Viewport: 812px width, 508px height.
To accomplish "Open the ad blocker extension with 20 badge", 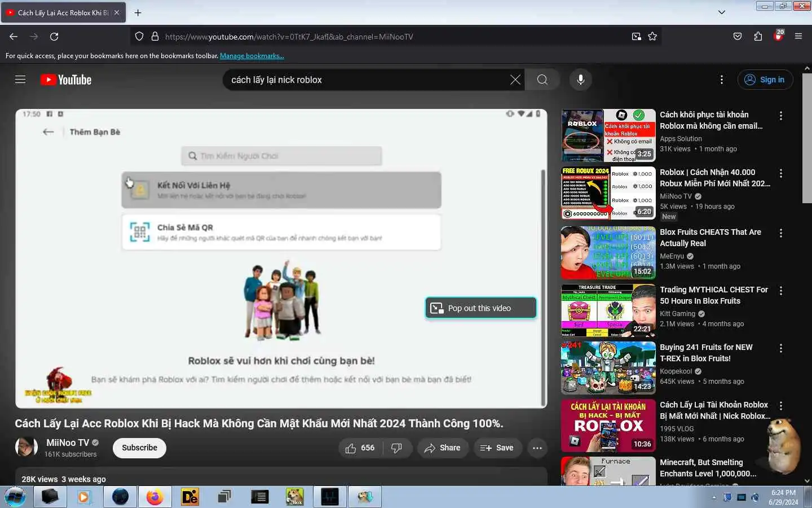I will [779, 36].
